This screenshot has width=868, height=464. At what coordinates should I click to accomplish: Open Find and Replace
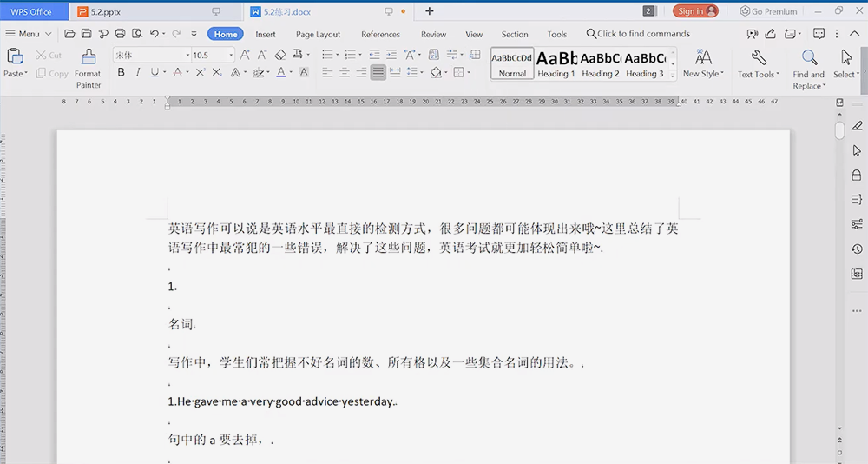[x=809, y=70]
